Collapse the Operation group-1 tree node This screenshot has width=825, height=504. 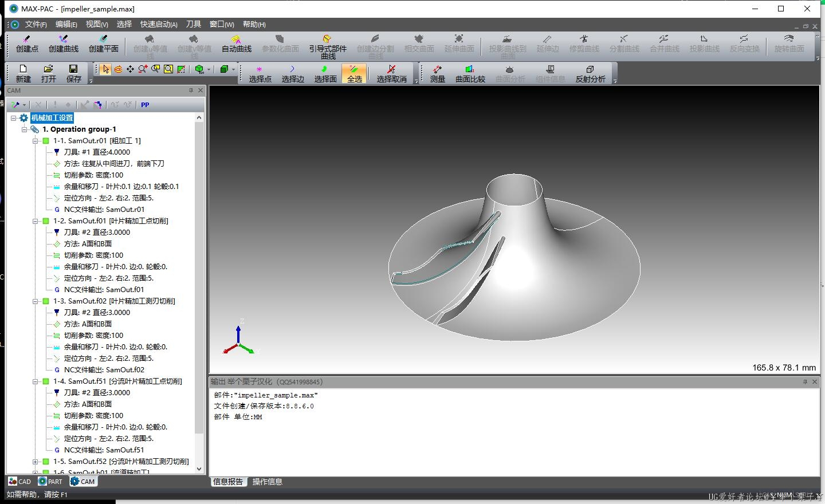[24, 129]
